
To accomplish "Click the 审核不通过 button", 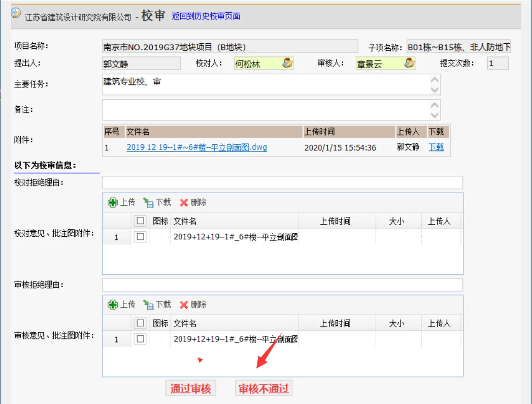I will [x=263, y=388].
